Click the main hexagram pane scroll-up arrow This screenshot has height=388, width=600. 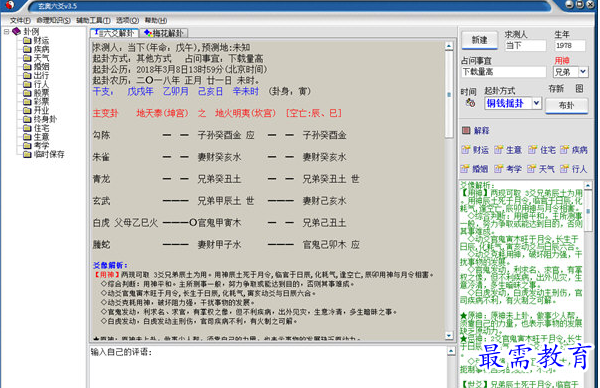pos(449,46)
